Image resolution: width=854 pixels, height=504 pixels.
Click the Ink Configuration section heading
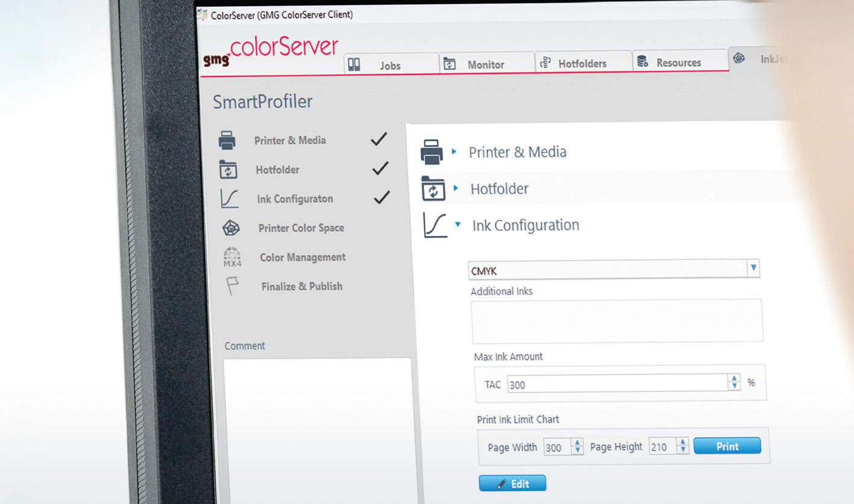526,225
